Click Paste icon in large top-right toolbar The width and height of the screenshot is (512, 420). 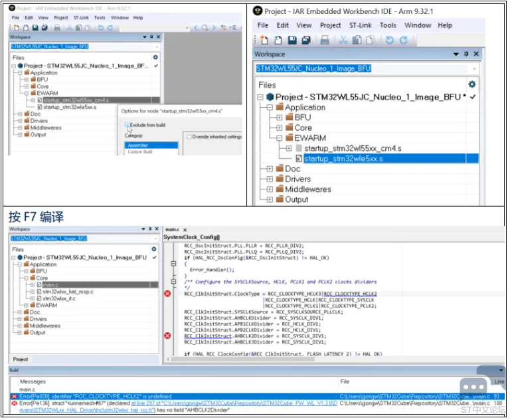(x=370, y=40)
